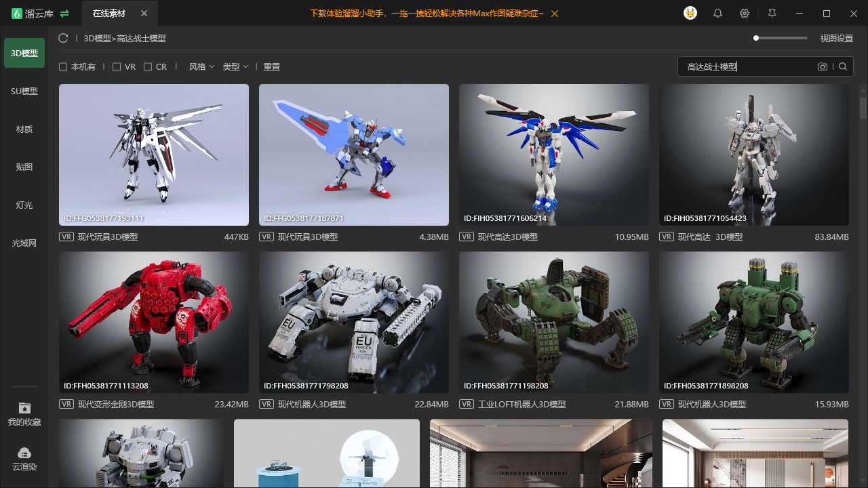Open the orange 溜溜小助手 download banner link
868x488 pixels.
click(427, 14)
